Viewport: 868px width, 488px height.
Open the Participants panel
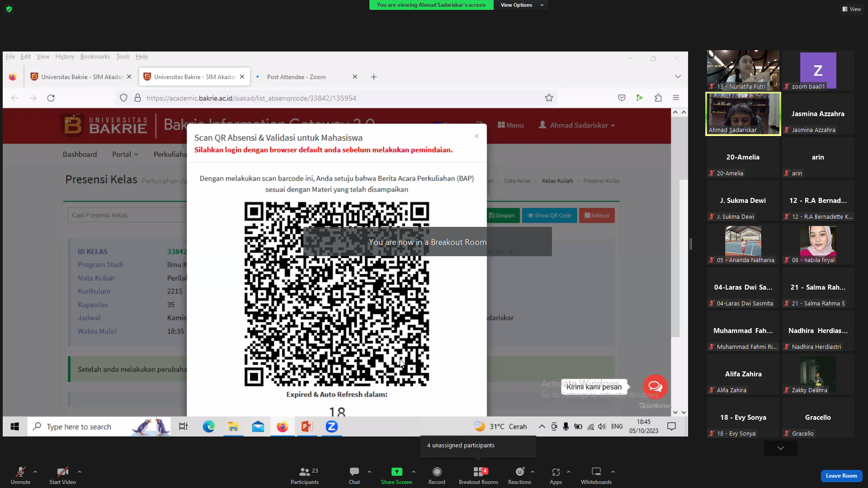click(x=305, y=475)
